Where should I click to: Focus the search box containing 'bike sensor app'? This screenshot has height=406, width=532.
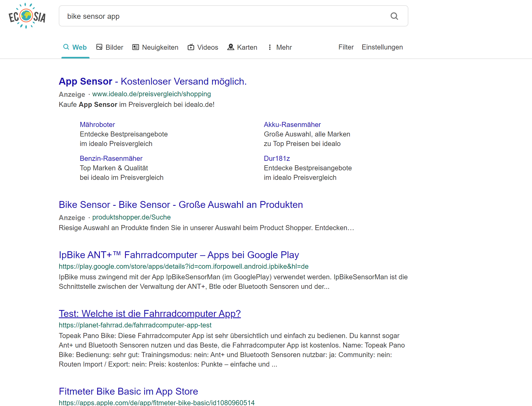click(233, 16)
